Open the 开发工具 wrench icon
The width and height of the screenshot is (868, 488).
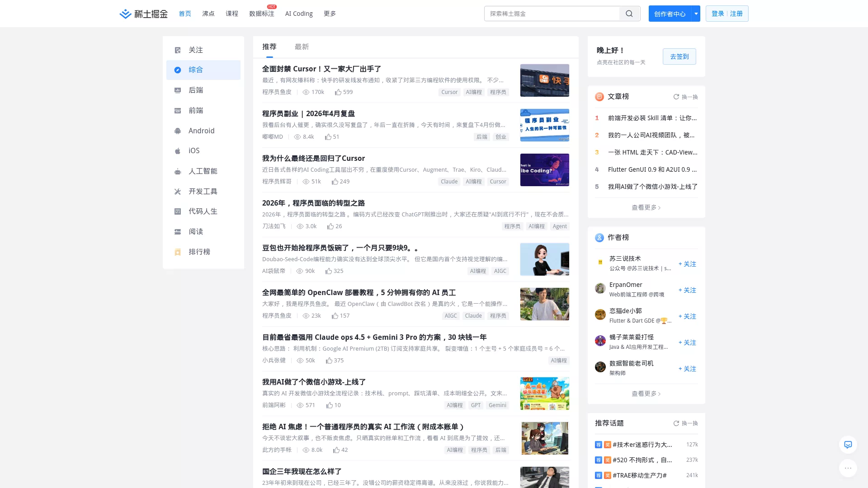(178, 192)
